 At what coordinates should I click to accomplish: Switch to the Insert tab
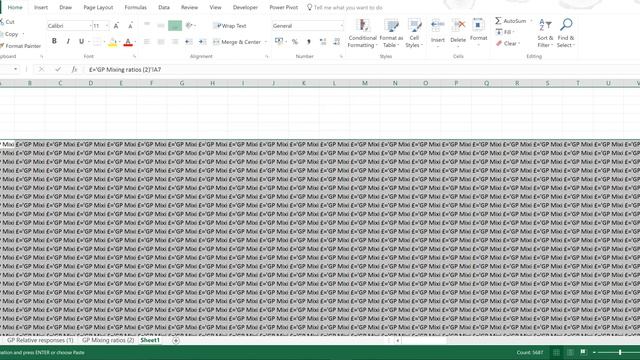click(x=41, y=7)
